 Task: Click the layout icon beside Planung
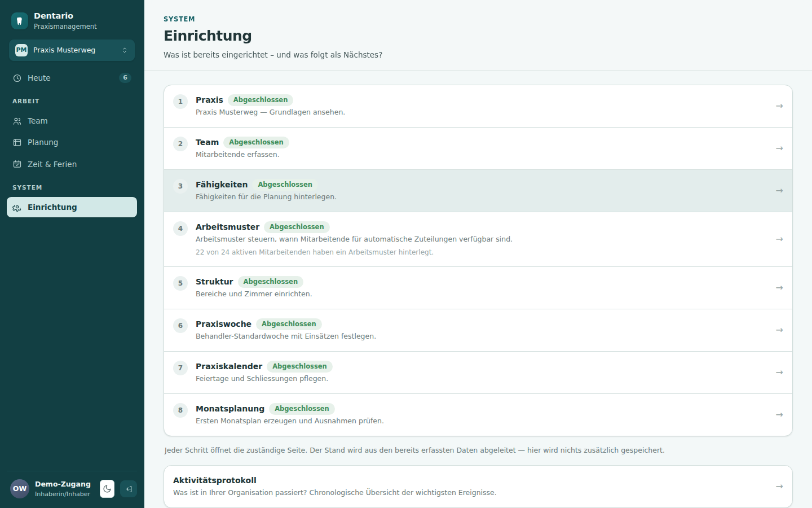point(17,142)
